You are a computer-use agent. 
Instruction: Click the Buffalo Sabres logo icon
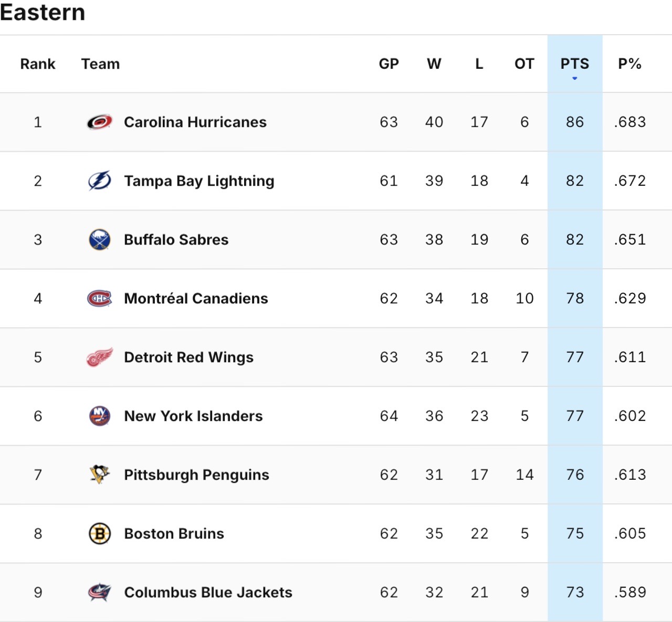pyautogui.click(x=99, y=239)
